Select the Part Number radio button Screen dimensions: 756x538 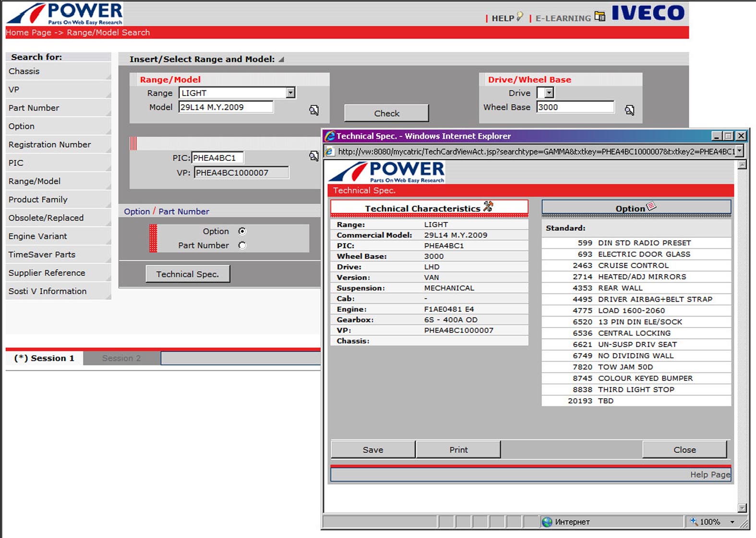click(x=242, y=245)
